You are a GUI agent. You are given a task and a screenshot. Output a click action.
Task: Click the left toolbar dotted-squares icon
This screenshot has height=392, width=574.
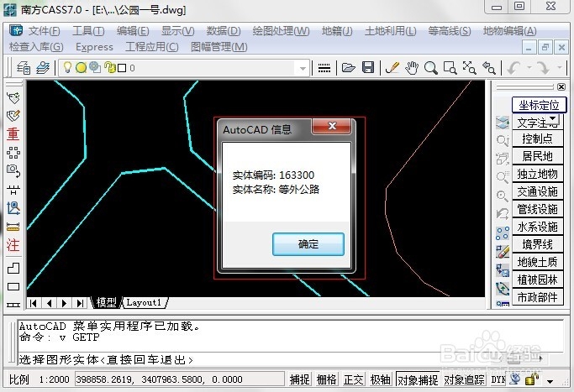[13, 153]
